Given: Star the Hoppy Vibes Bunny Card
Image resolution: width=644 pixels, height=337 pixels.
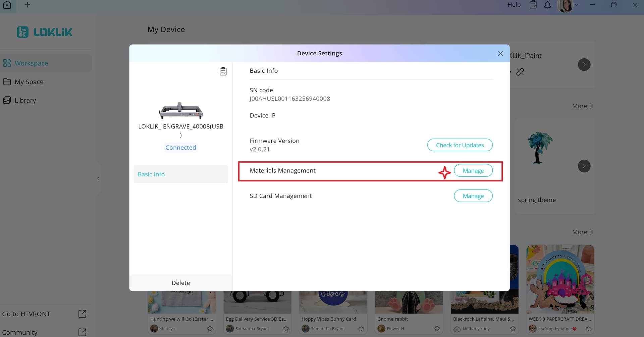Looking at the screenshot, I should coord(361,329).
